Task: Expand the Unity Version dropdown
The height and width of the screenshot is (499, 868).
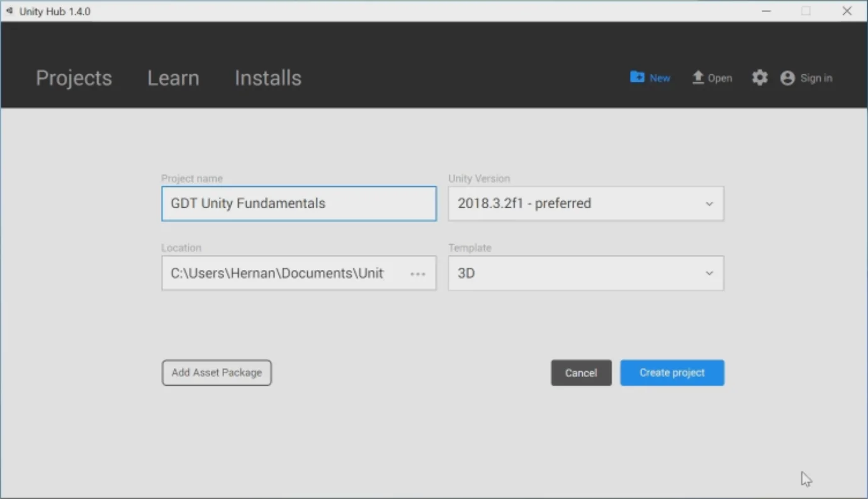Action: tap(586, 203)
